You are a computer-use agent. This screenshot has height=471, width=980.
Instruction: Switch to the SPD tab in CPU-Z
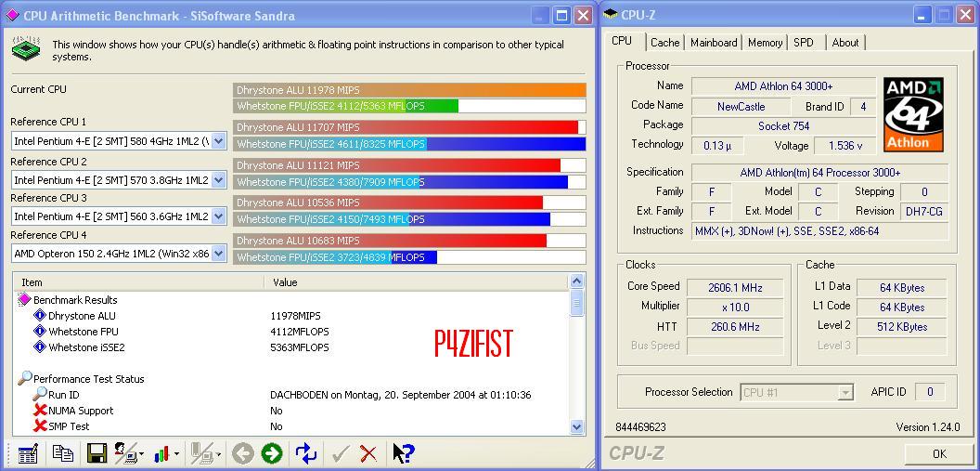[804, 43]
